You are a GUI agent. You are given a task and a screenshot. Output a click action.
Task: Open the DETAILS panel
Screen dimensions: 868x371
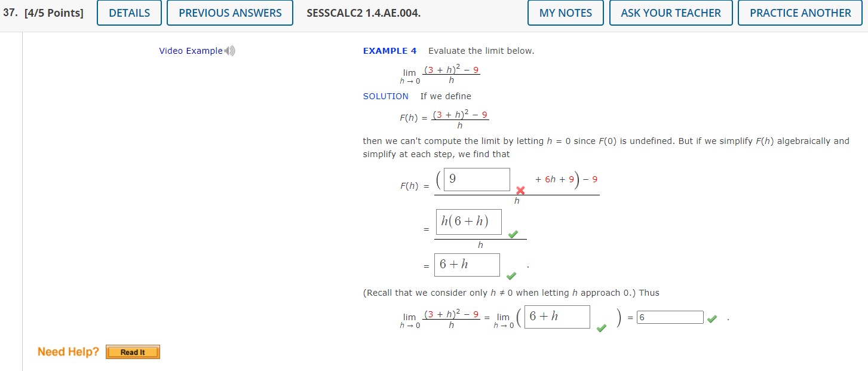pos(129,13)
